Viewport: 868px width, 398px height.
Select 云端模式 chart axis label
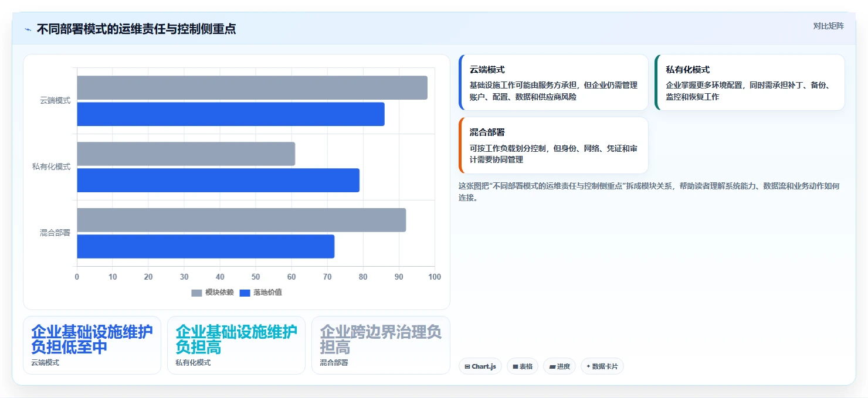tap(55, 101)
